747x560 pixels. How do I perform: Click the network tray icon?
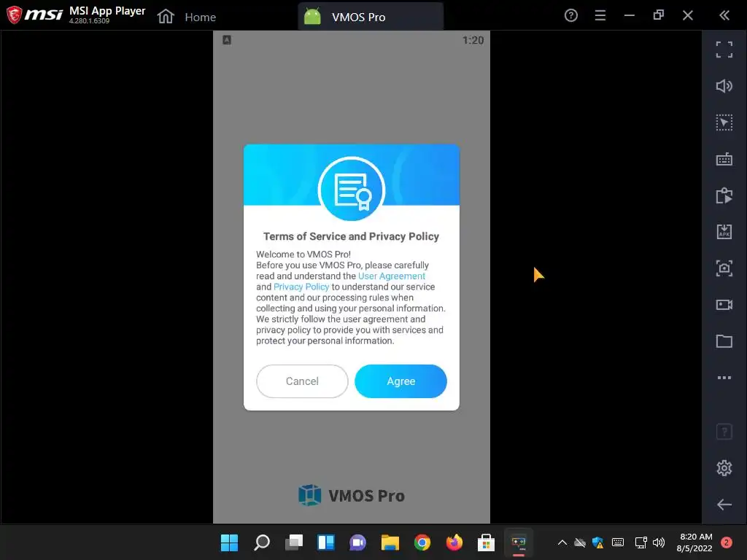tap(640, 542)
